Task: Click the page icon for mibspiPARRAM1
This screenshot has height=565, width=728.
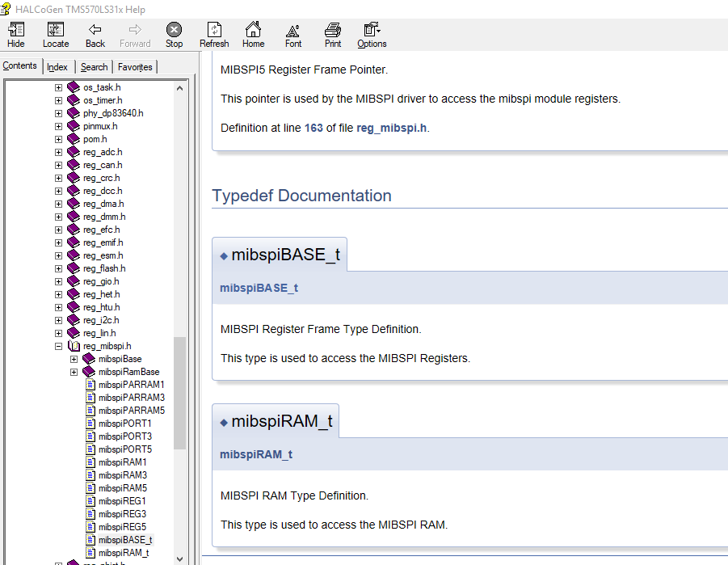Action: click(91, 385)
